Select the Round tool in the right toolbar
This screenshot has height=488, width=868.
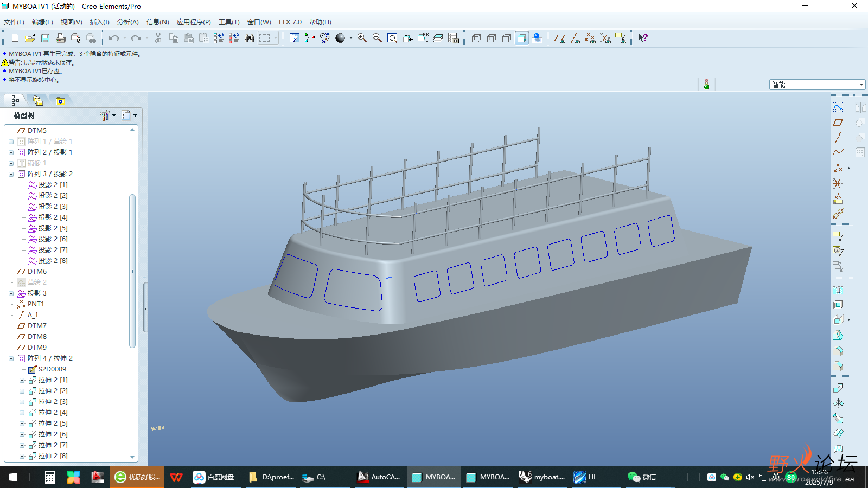coord(838,350)
